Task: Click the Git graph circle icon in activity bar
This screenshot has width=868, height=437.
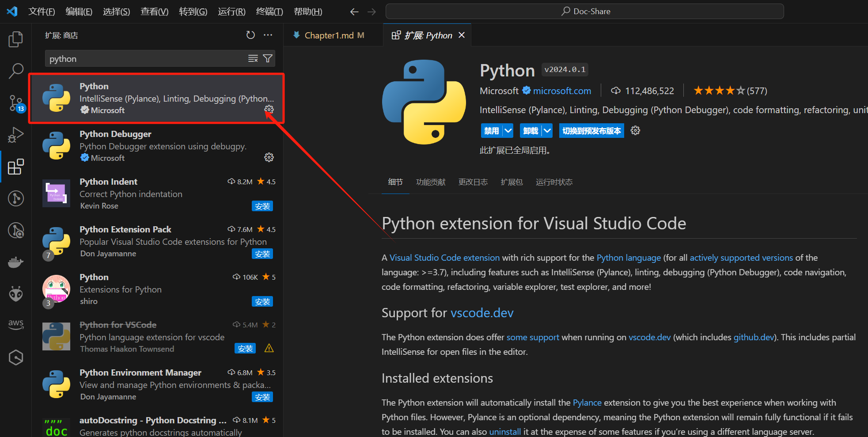Action: 15,198
